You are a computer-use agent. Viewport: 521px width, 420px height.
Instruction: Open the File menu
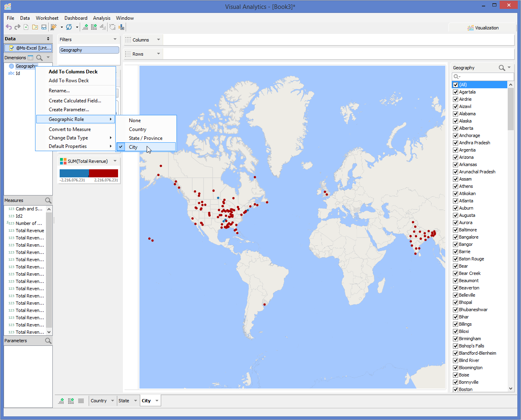pyautogui.click(x=10, y=18)
